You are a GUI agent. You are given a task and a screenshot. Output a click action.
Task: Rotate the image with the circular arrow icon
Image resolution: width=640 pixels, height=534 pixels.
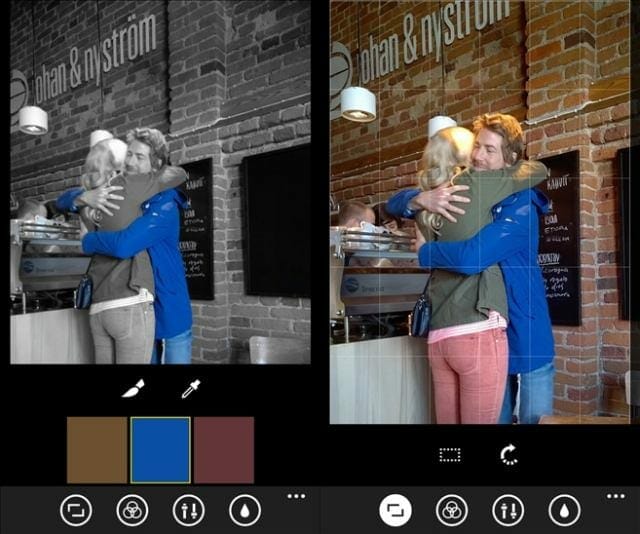(x=509, y=455)
